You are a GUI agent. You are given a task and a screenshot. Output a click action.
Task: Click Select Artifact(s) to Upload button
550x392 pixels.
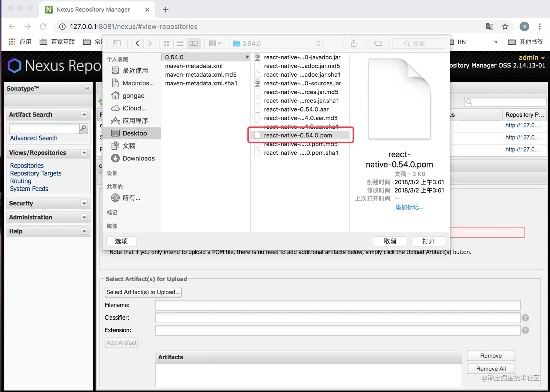pyautogui.click(x=143, y=292)
